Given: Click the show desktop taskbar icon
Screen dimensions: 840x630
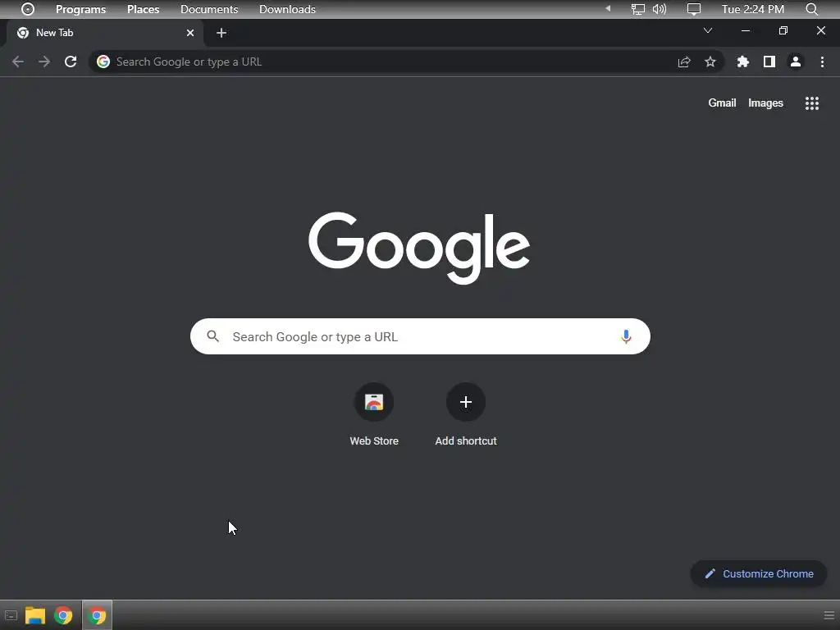Looking at the screenshot, I should point(11,615).
